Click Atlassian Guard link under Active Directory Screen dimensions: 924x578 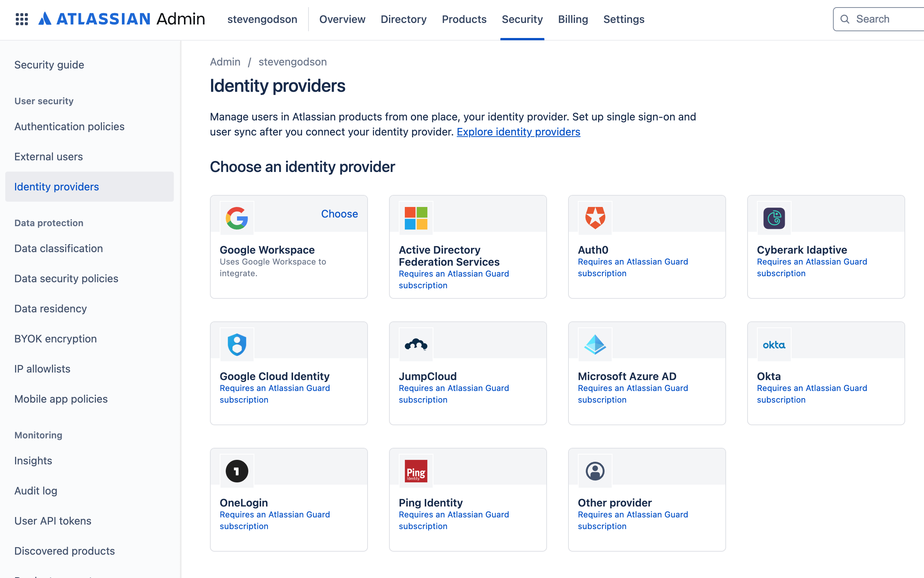(x=454, y=280)
